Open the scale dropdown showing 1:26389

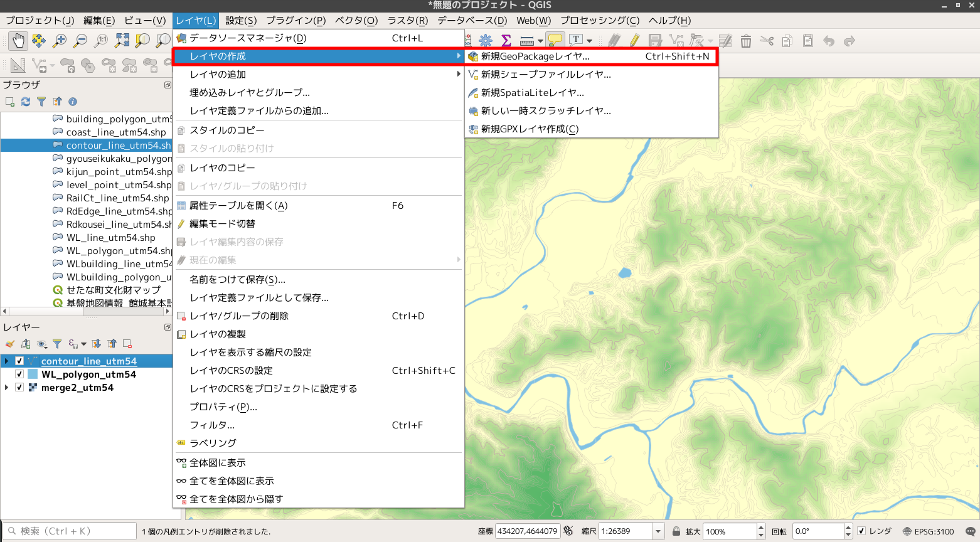coord(656,531)
